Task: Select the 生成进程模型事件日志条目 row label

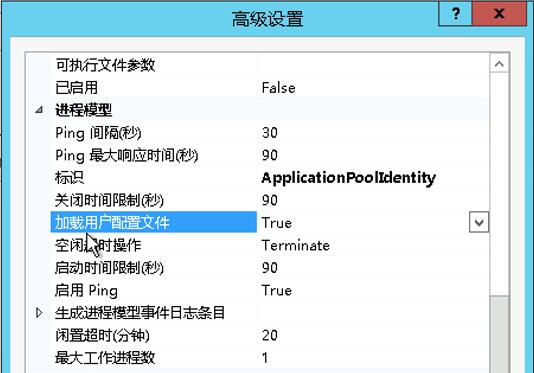Action: tap(140, 313)
